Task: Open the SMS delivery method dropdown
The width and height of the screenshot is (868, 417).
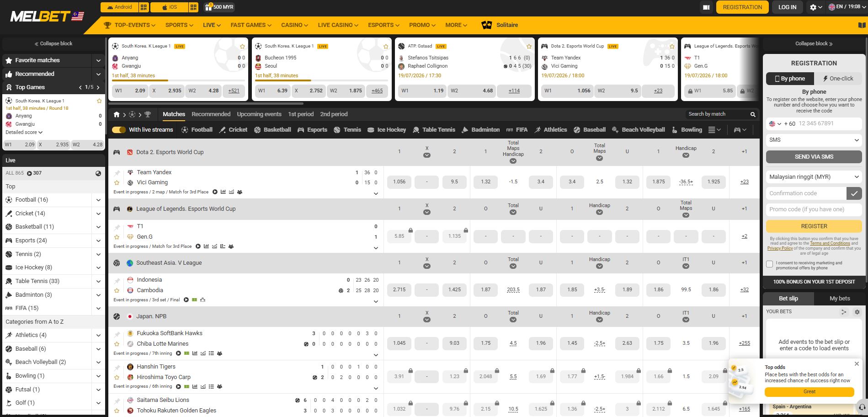Action: pyautogui.click(x=814, y=140)
